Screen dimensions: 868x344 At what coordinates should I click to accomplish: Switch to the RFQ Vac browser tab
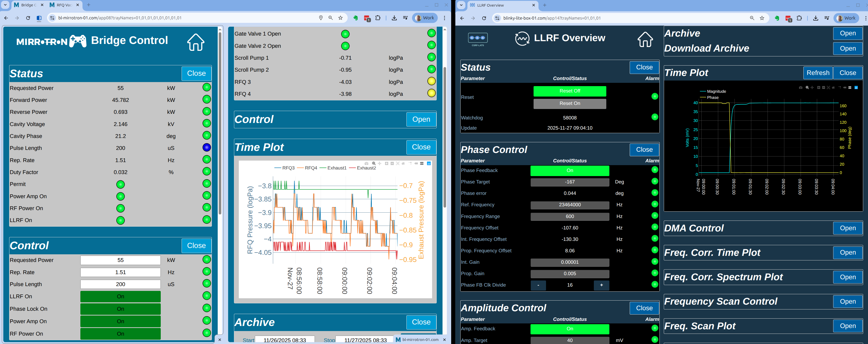coord(64,5)
